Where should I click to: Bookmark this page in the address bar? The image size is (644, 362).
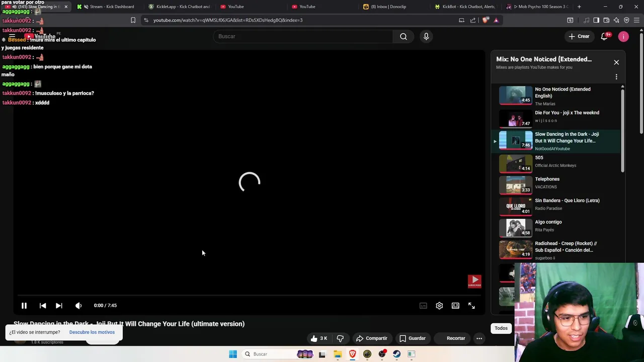tap(133, 20)
